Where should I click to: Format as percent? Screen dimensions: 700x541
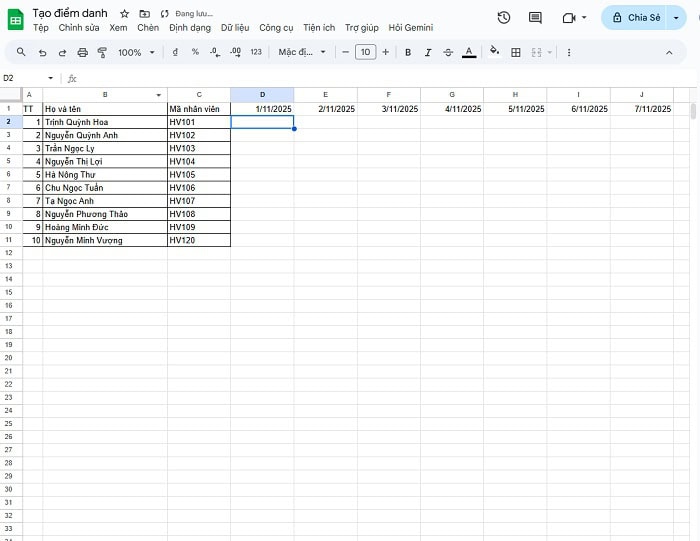195,52
